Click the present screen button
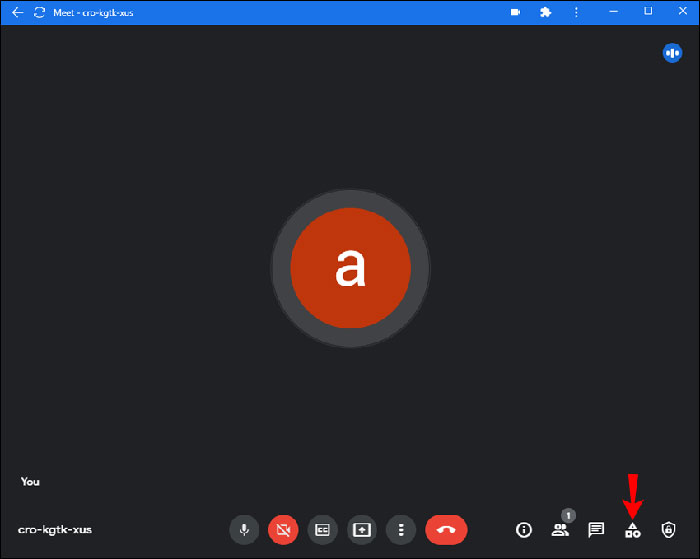Screen dimensions: 700x559 point(361,529)
